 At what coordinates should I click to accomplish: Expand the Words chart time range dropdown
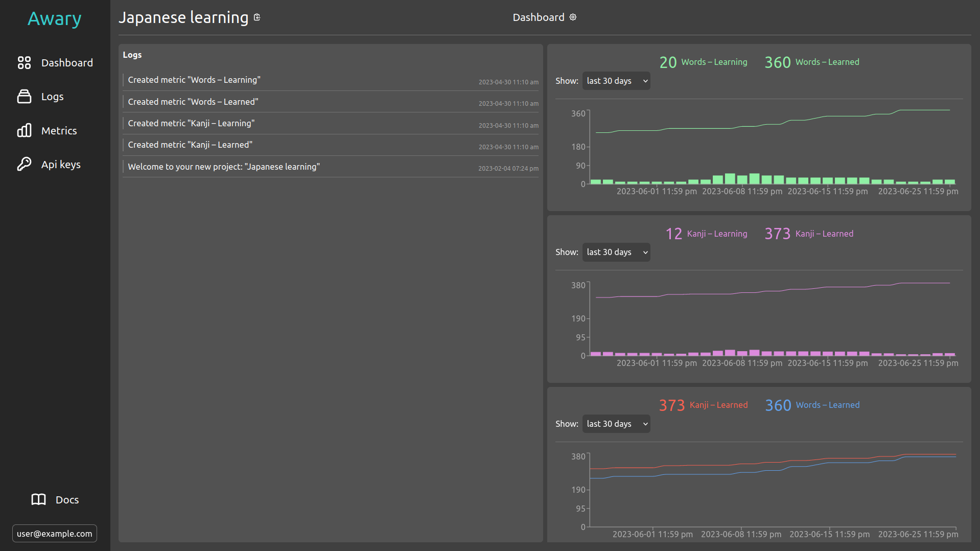click(x=616, y=81)
